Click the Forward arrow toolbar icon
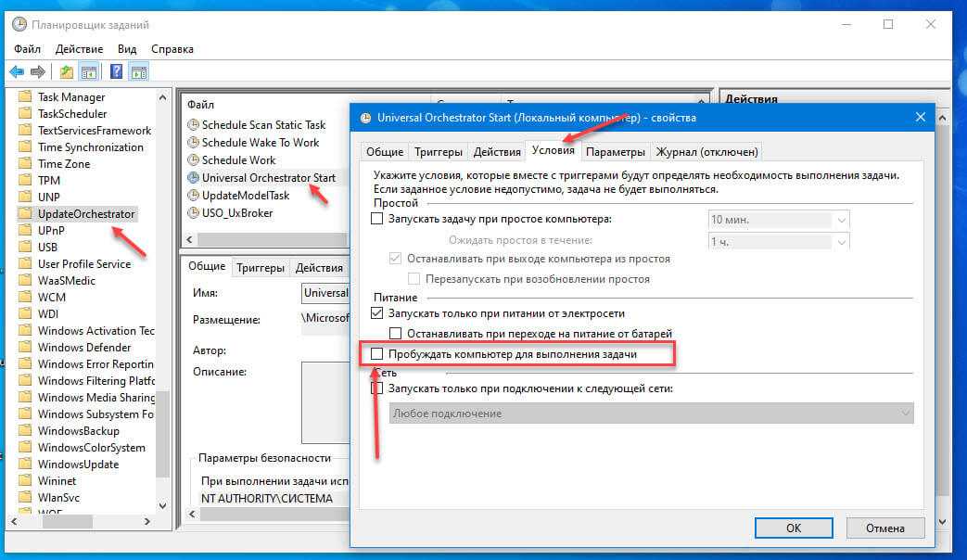The image size is (967, 560). (x=38, y=71)
